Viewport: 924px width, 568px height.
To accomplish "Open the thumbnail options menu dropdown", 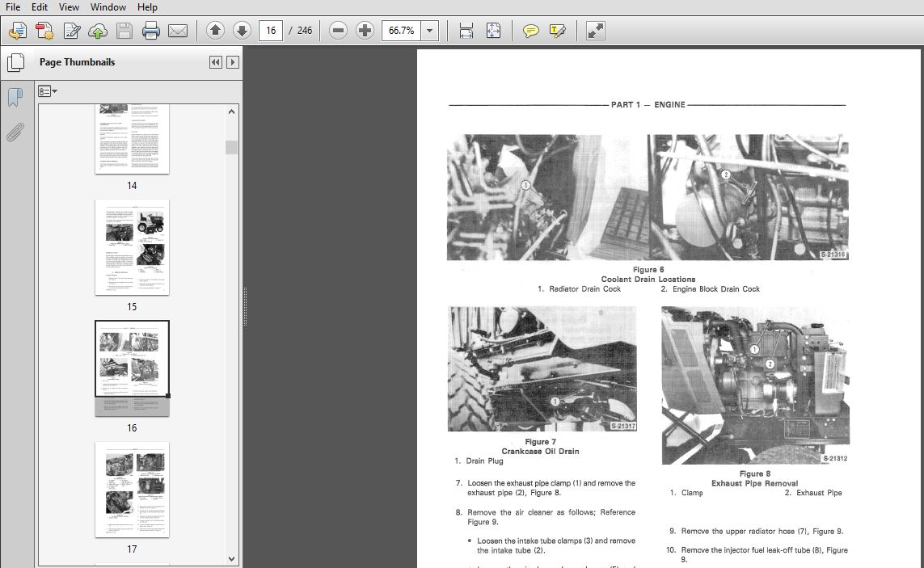I will coord(47,91).
